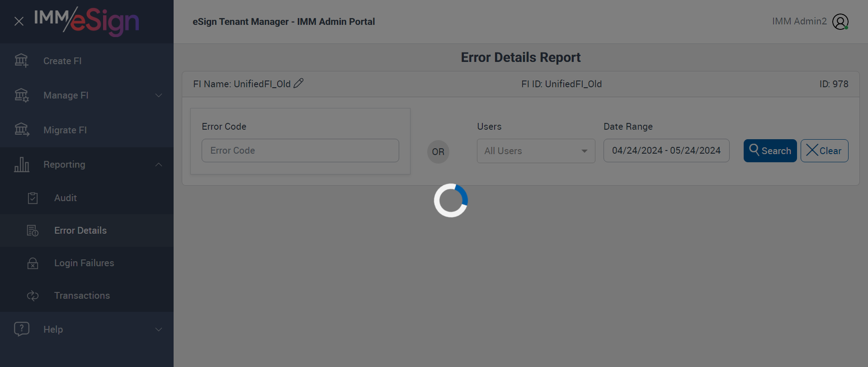
Task: Click the OR separator badge
Action: [438, 151]
